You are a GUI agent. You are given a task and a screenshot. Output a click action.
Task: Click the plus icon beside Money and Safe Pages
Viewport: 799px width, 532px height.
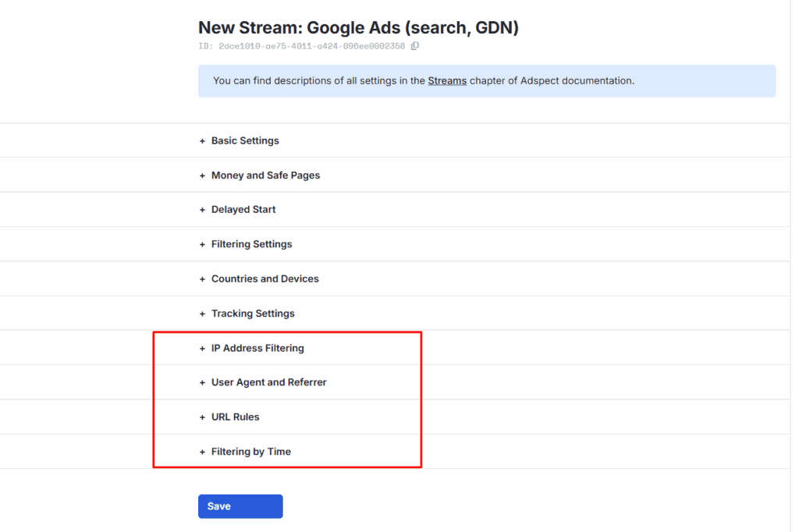pos(202,176)
